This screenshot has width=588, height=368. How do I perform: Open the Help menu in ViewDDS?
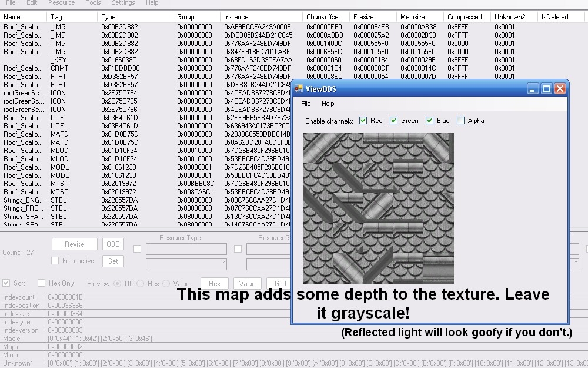[x=328, y=104]
